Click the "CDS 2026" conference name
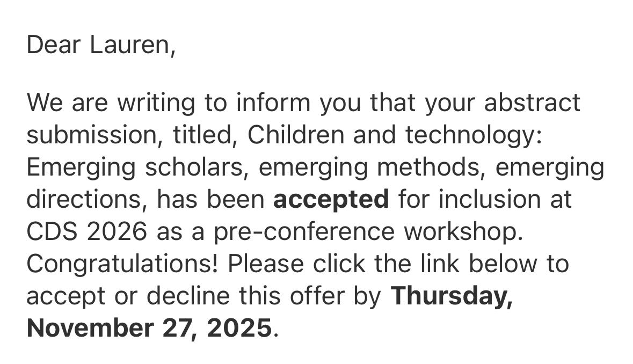The height and width of the screenshot is (364, 633). click(86, 232)
